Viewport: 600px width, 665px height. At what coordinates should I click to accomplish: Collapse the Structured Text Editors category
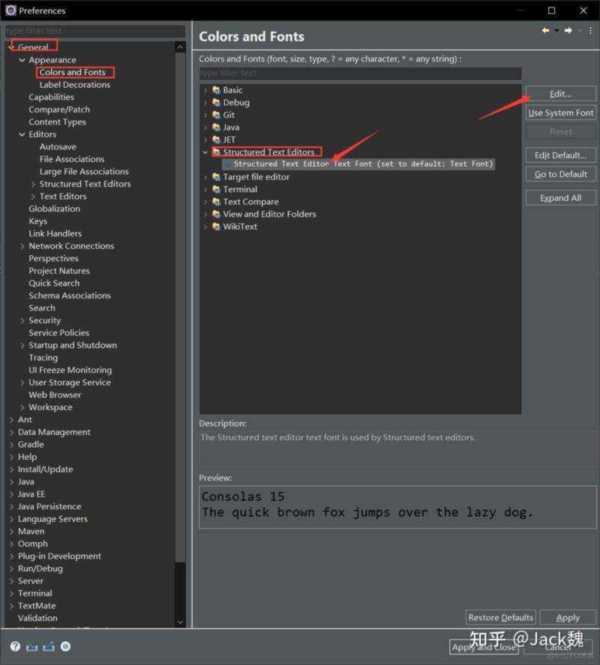pyautogui.click(x=205, y=152)
